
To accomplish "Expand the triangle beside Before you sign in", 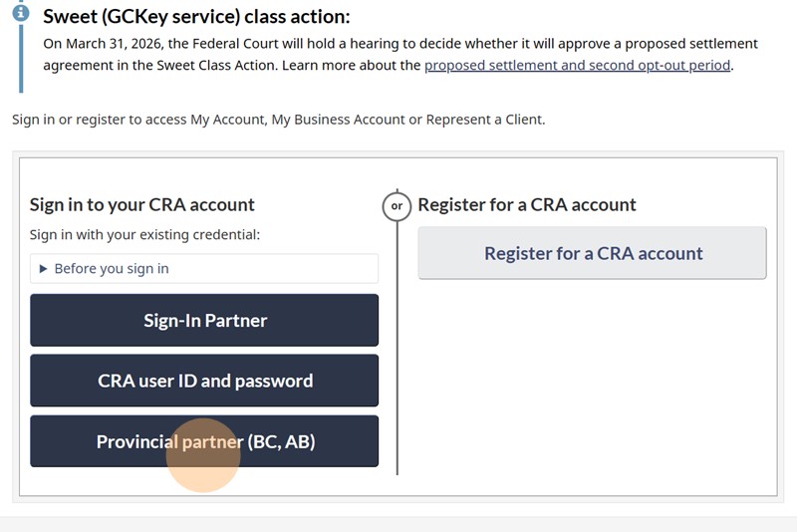I will (x=44, y=269).
